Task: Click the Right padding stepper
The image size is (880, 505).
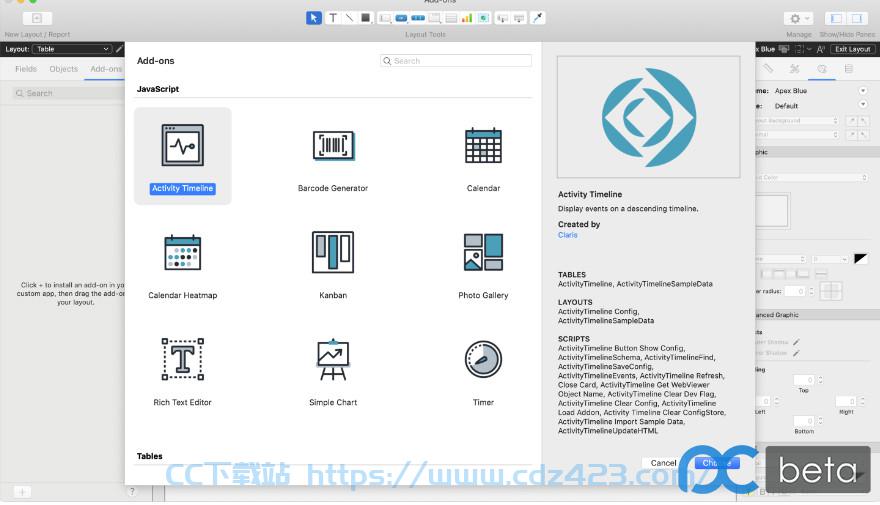Action: point(862,401)
